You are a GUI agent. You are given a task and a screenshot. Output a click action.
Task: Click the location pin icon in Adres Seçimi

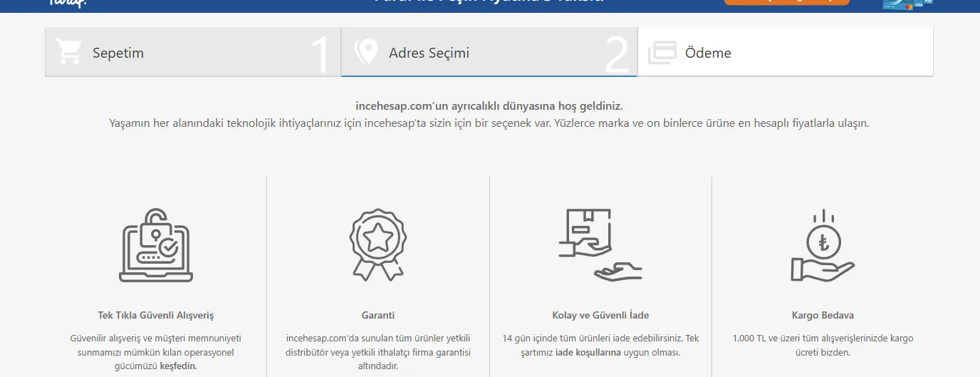(366, 52)
